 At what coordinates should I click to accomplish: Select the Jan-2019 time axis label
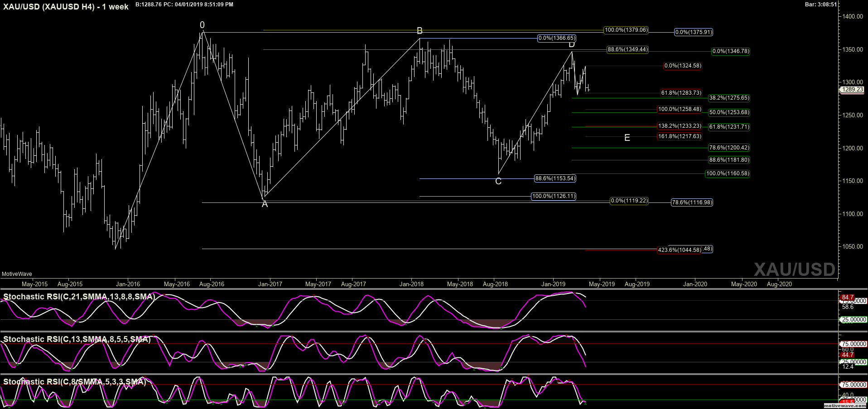tap(553, 284)
